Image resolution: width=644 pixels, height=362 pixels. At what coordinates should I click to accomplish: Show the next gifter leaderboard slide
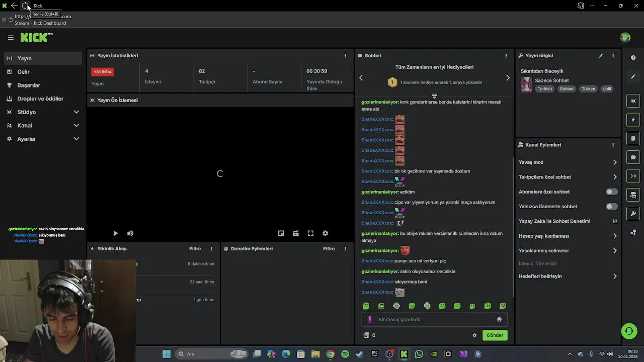[x=508, y=78]
